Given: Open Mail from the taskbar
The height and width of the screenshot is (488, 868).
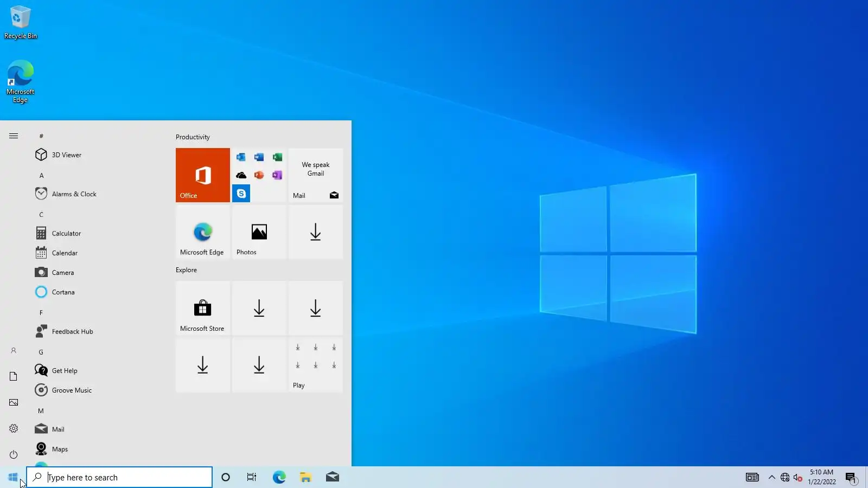Looking at the screenshot, I should click(333, 477).
